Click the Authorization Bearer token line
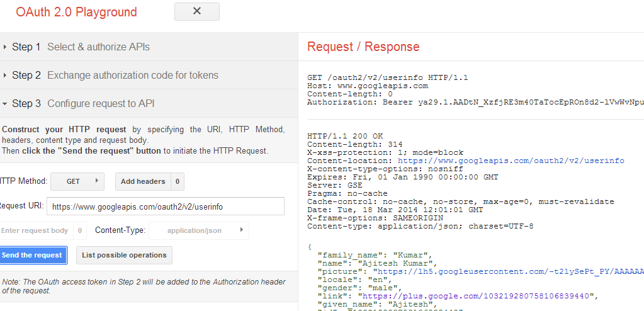 coord(476,102)
